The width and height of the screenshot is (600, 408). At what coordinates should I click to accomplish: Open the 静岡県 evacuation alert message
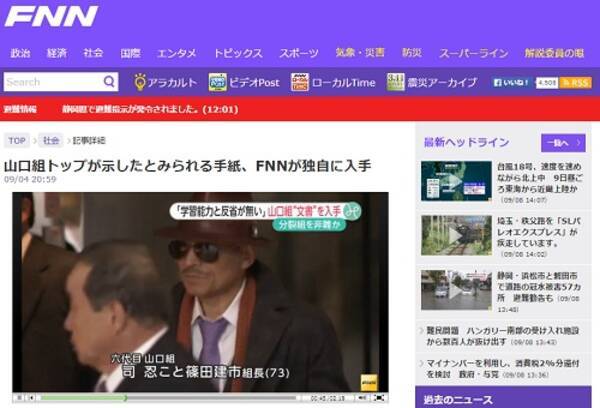tap(150, 109)
